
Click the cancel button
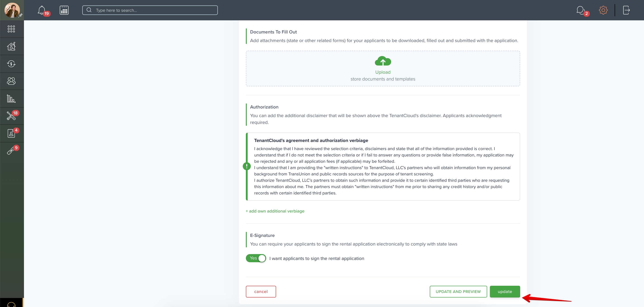(261, 291)
